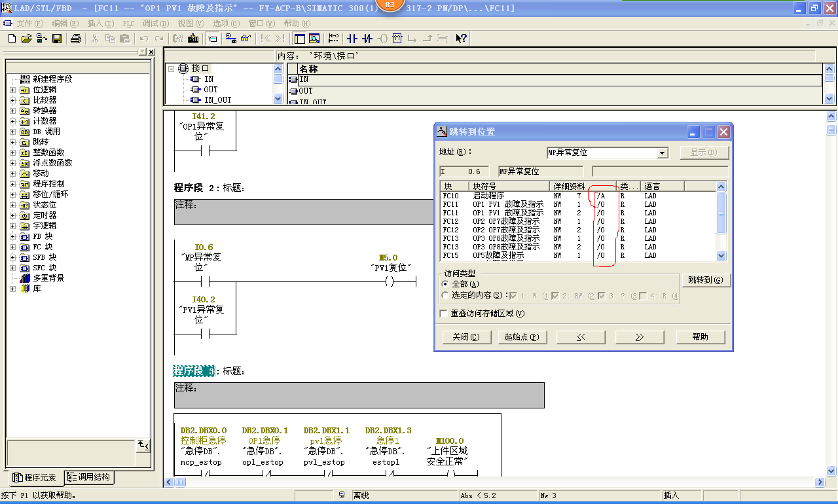Expand the 定时器 tree node
The image size is (838, 504).
[12, 215]
